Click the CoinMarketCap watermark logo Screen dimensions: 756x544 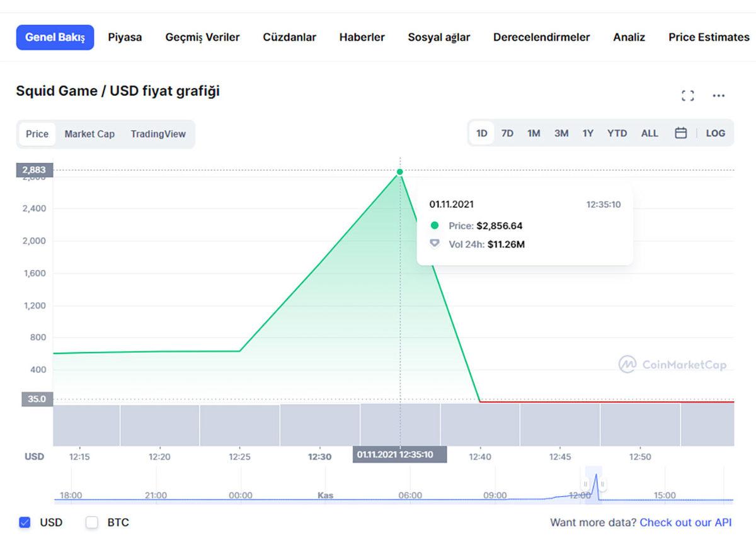(x=673, y=365)
